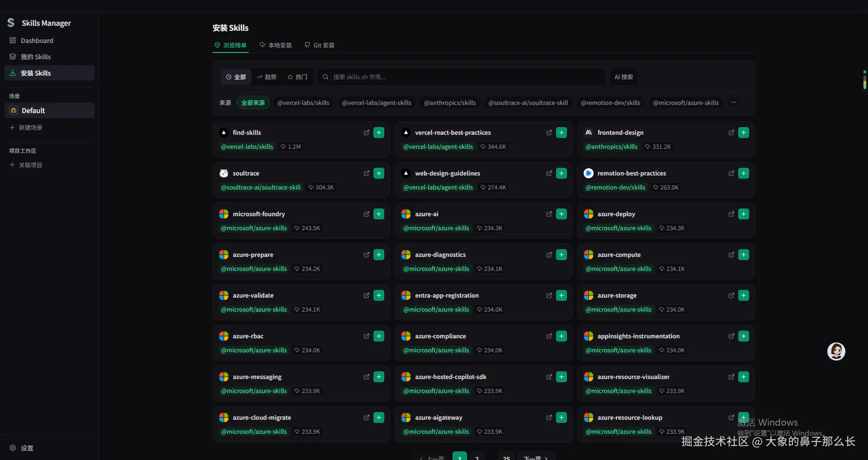Click the skills.sh marketplace search field
Image resolution: width=868 pixels, height=460 pixels.
pos(461,77)
